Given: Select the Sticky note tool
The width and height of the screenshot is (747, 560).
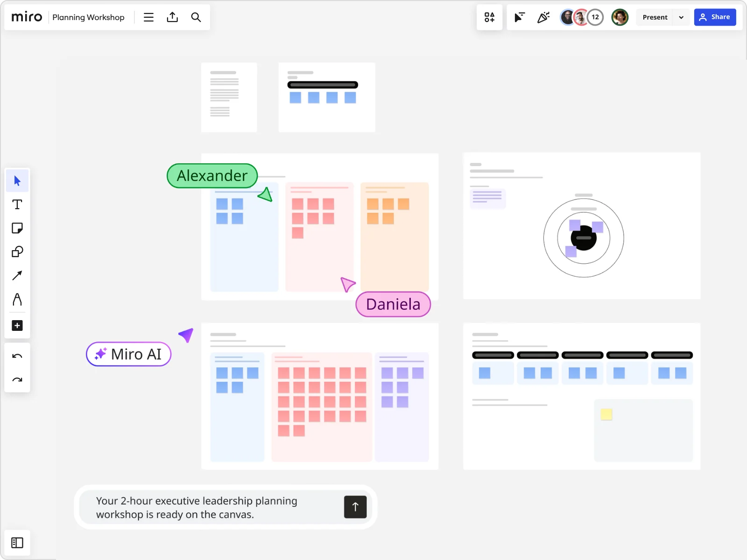Looking at the screenshot, I should click(x=17, y=228).
